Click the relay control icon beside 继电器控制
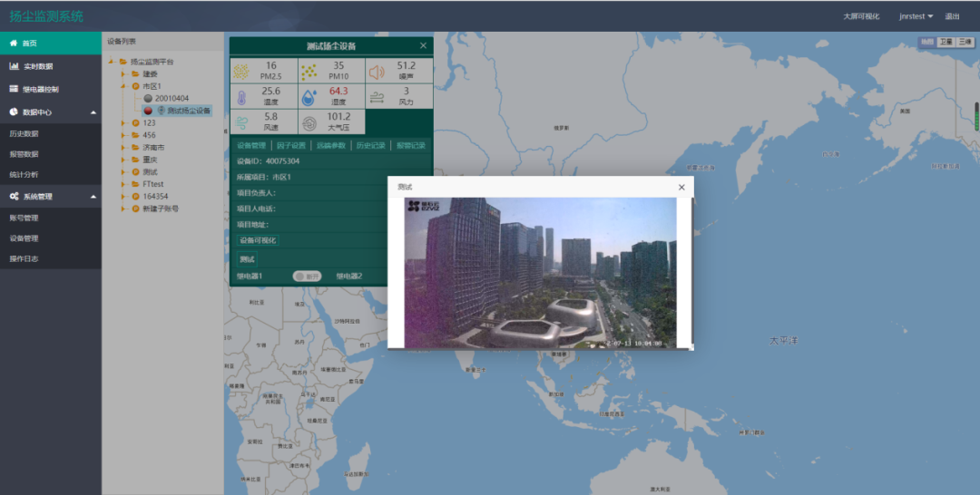Image resolution: width=980 pixels, height=495 pixels. click(13, 89)
